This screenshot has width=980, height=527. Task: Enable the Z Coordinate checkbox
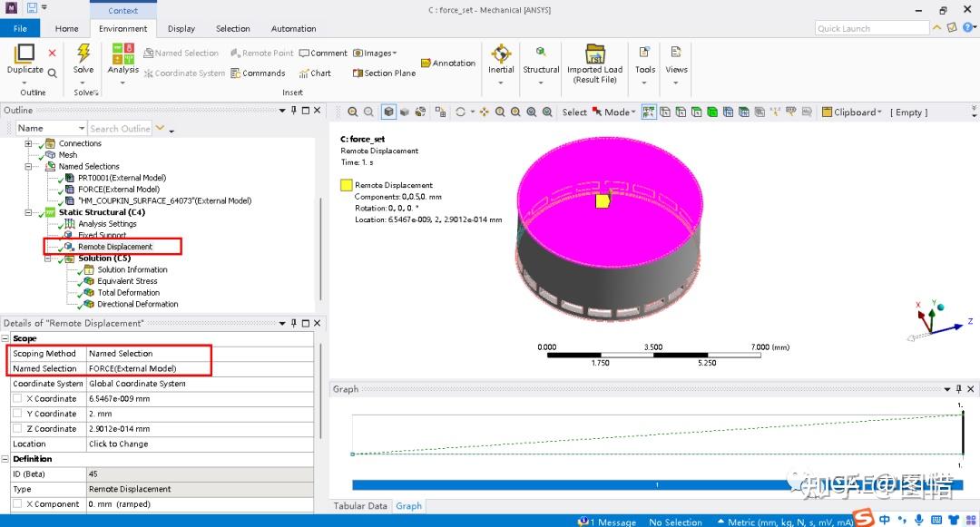point(17,429)
